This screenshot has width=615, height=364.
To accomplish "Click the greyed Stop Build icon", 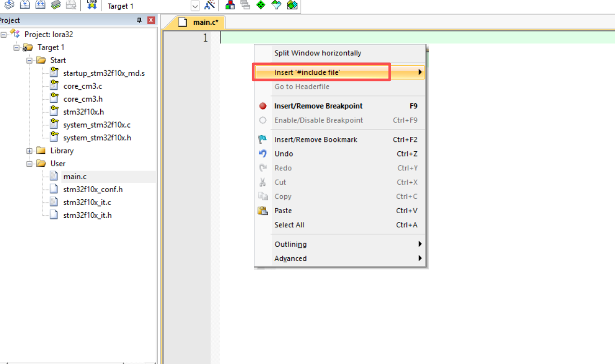I will click(71, 5).
